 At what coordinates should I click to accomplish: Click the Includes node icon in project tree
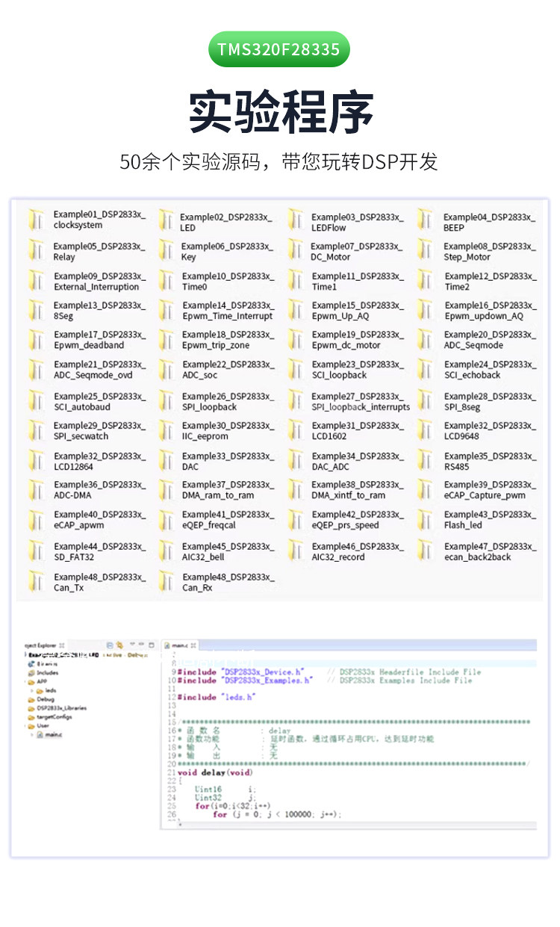click(31, 673)
